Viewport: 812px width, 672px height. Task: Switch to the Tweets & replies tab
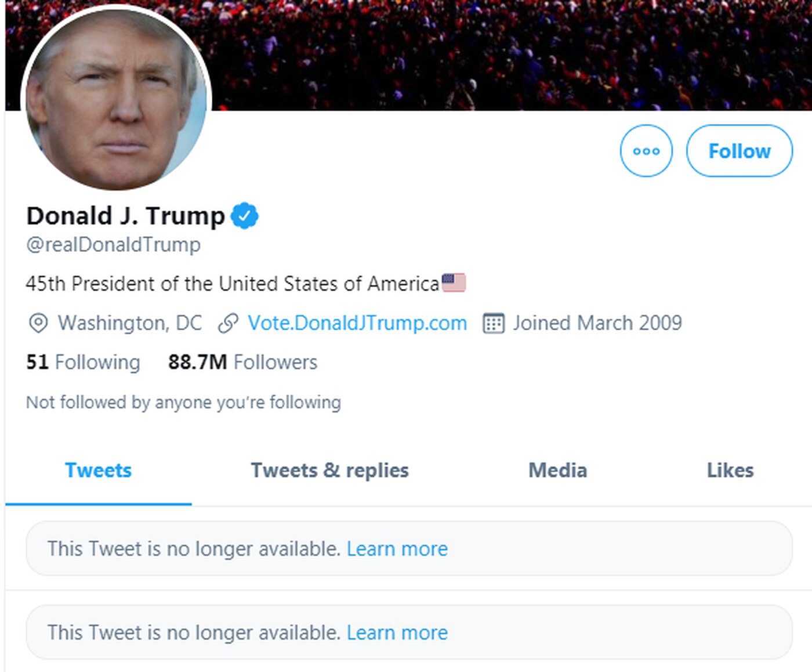point(329,470)
